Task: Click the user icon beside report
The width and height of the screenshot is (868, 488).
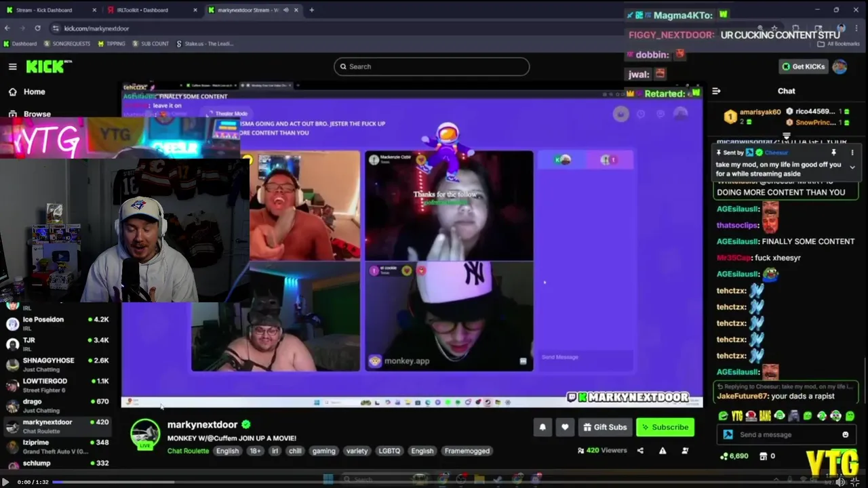Action: click(x=685, y=450)
